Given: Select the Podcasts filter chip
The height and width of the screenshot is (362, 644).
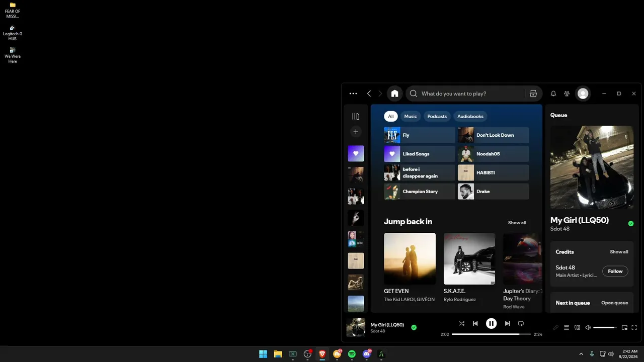Looking at the screenshot, I should [x=437, y=116].
